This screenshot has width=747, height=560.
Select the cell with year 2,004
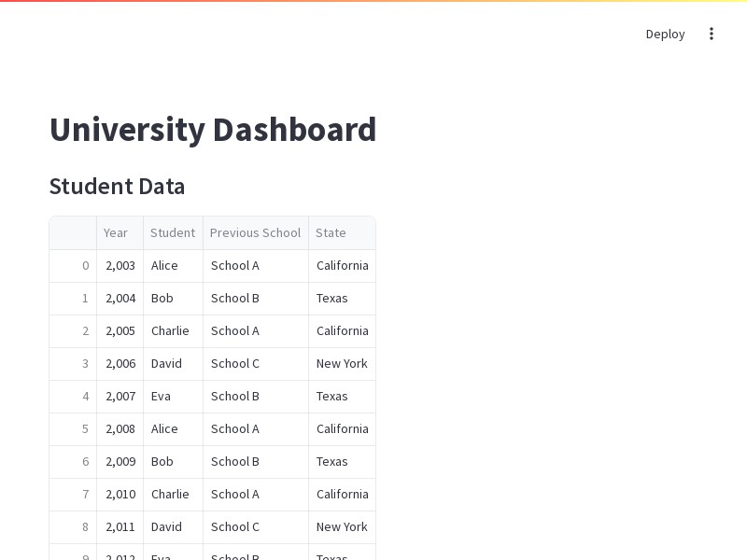[x=120, y=299]
